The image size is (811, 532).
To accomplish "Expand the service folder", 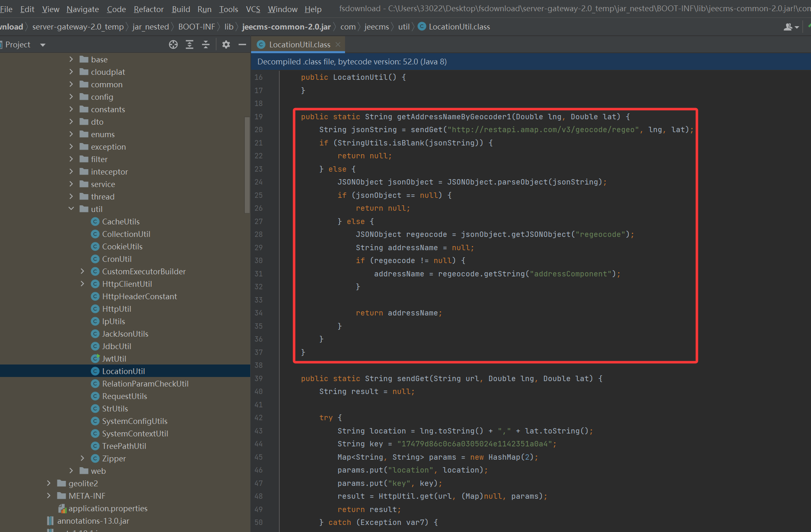I will (71, 184).
